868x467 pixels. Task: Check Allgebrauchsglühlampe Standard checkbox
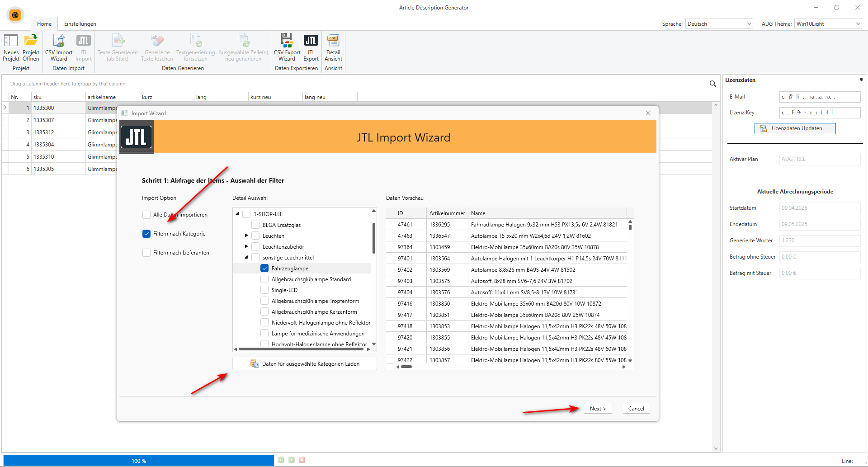[x=264, y=279]
